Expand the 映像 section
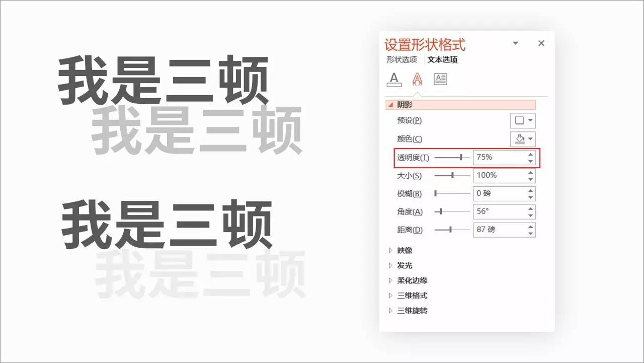 tap(404, 251)
